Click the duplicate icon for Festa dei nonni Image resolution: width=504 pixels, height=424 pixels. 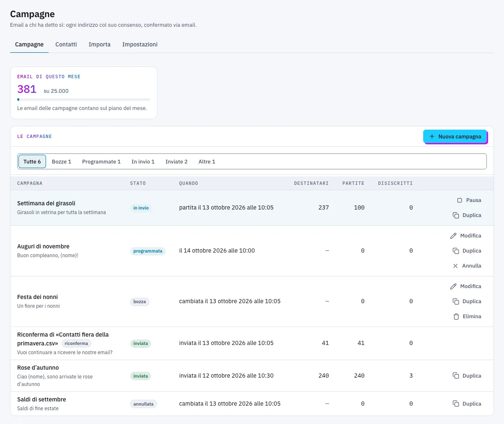[456, 301]
